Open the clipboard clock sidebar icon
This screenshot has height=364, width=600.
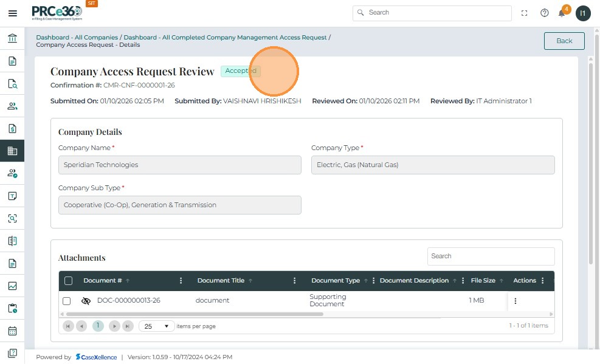click(x=12, y=308)
